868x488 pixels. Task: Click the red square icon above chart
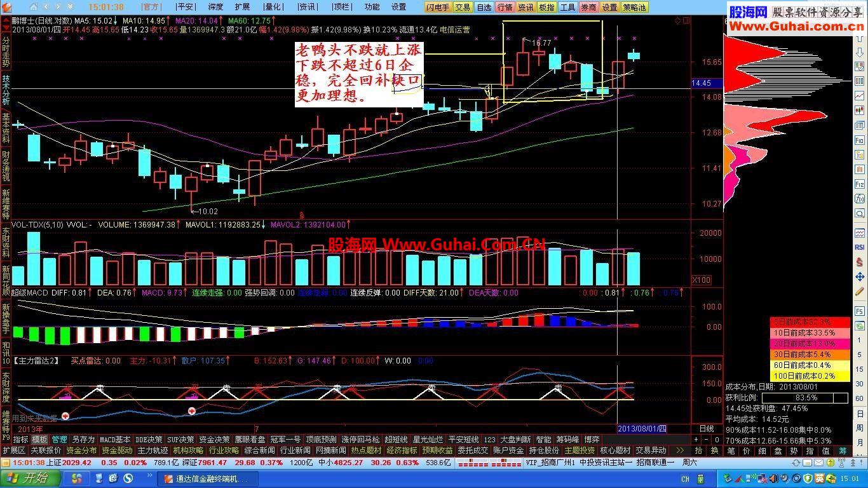[686, 20]
